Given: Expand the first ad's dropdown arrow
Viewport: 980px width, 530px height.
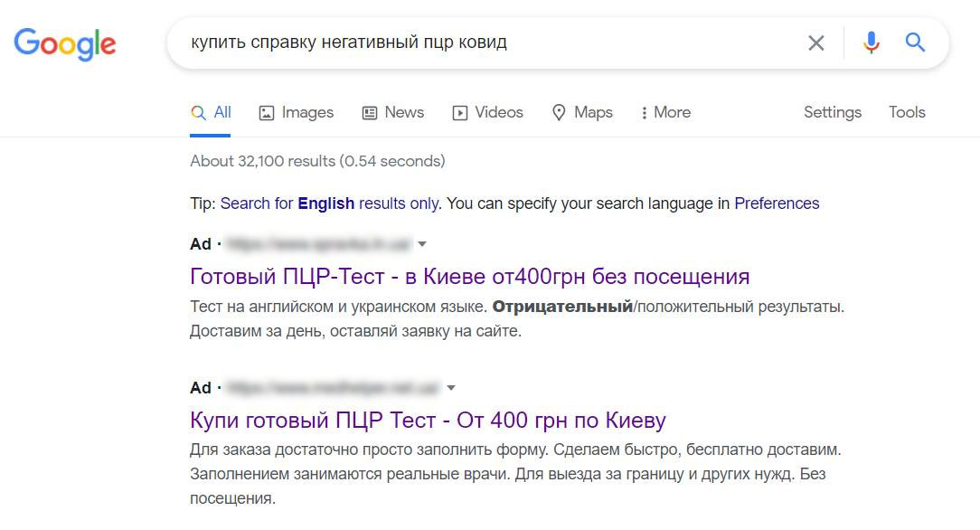Looking at the screenshot, I should point(422,244).
